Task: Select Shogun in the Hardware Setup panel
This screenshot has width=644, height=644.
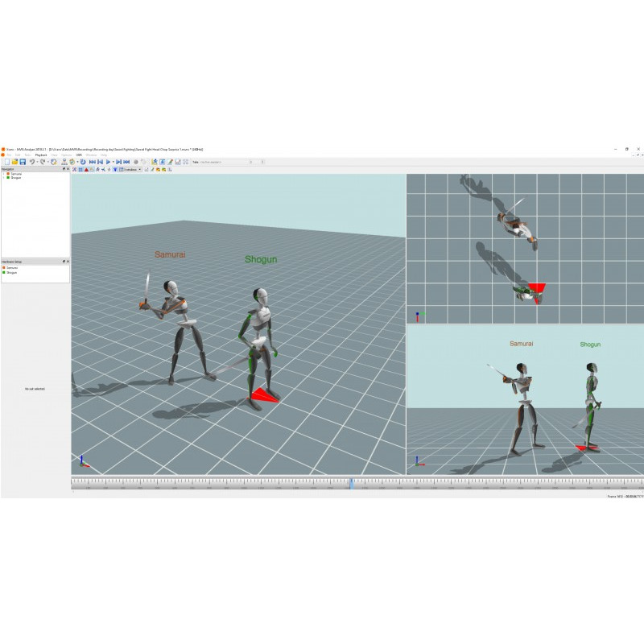Action: click(x=12, y=273)
